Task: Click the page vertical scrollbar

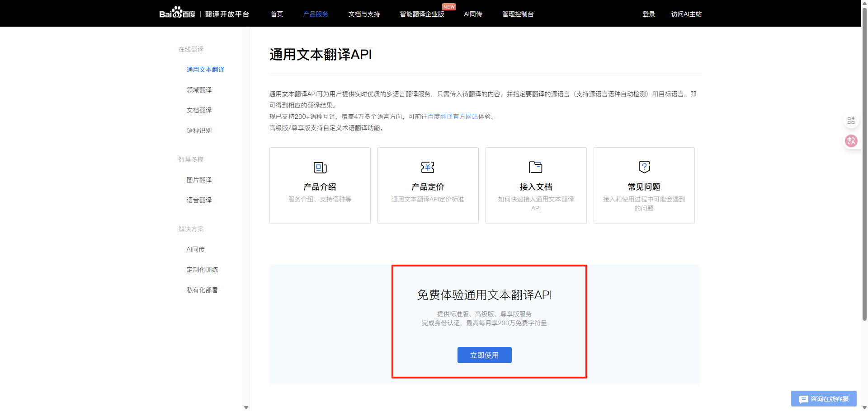Action: coord(864,181)
